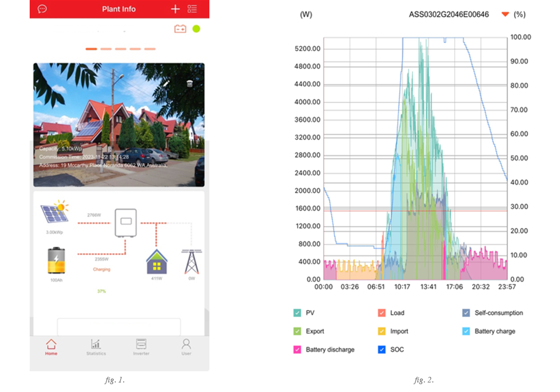
Task: Tap the house load icon
Action: point(157,262)
